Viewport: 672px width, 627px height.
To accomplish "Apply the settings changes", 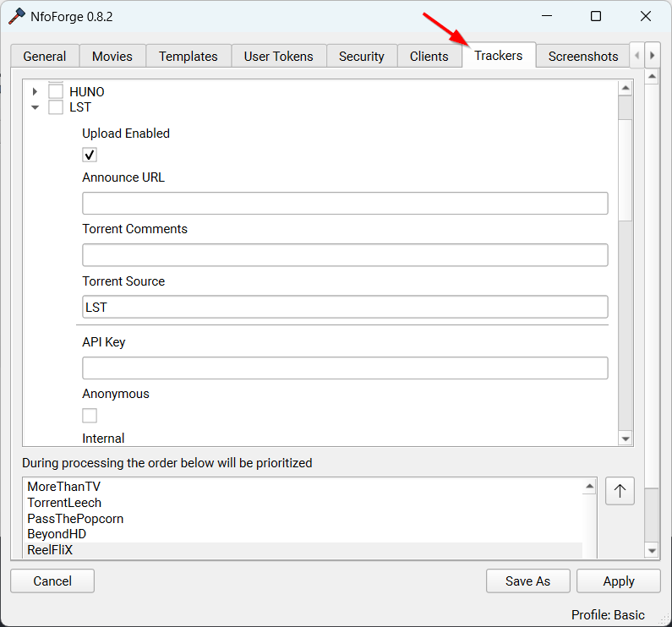I will (619, 581).
